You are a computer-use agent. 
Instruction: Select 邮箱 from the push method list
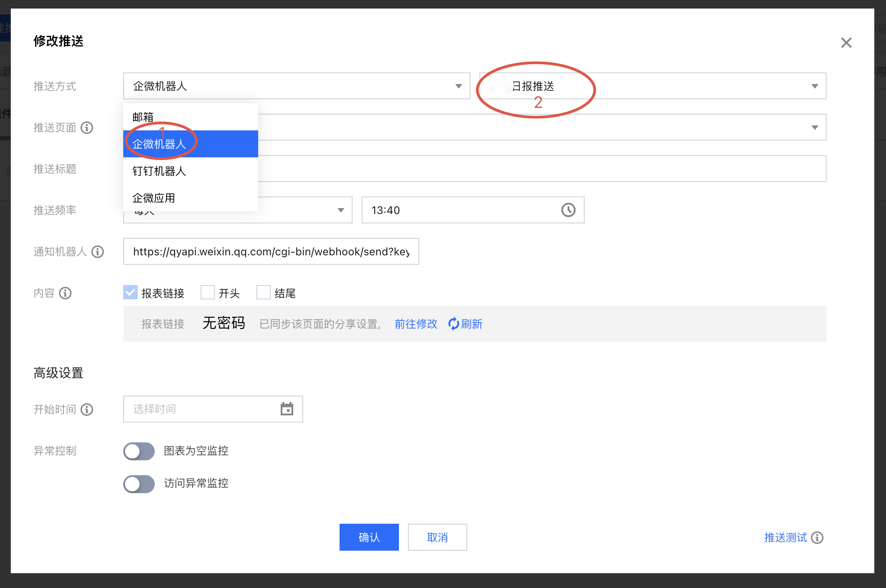pos(143,117)
